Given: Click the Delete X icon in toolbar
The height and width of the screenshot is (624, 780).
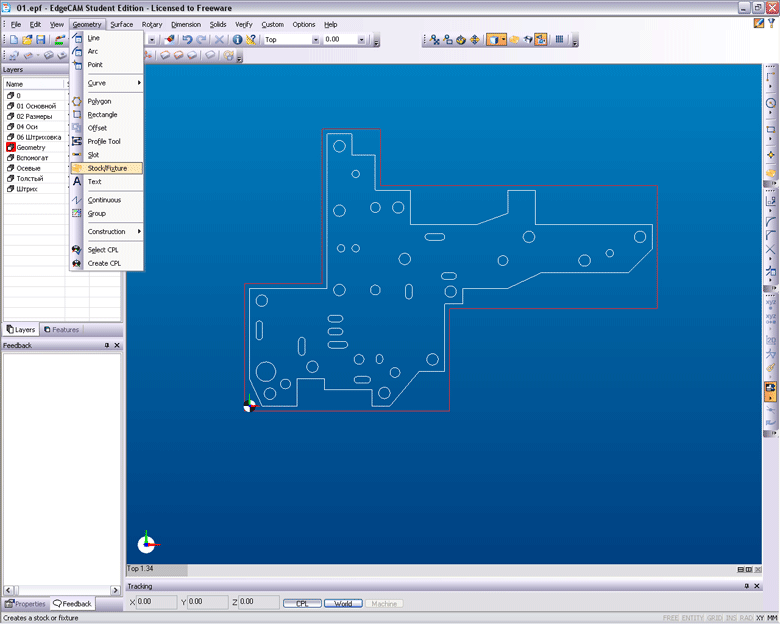Looking at the screenshot, I should click(x=219, y=40).
